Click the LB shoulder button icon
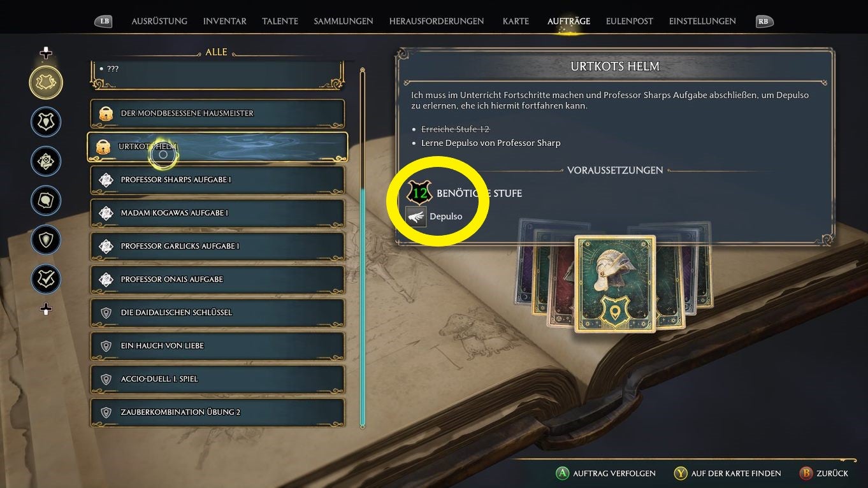 pyautogui.click(x=104, y=21)
